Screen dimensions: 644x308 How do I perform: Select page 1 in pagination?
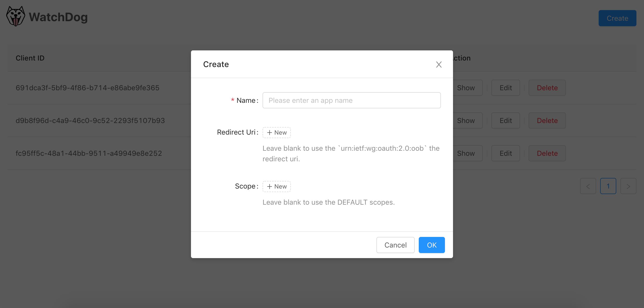pos(608,186)
